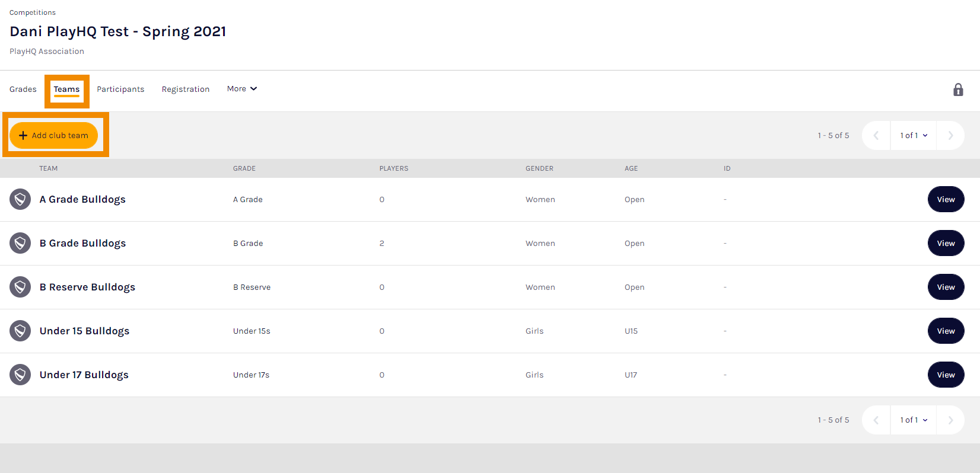Click the lock icon at top right
The image size is (980, 473).
pos(957,90)
